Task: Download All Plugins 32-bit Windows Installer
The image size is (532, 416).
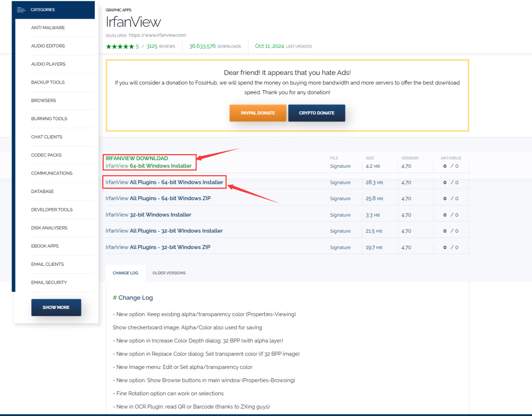Action: 164,231
